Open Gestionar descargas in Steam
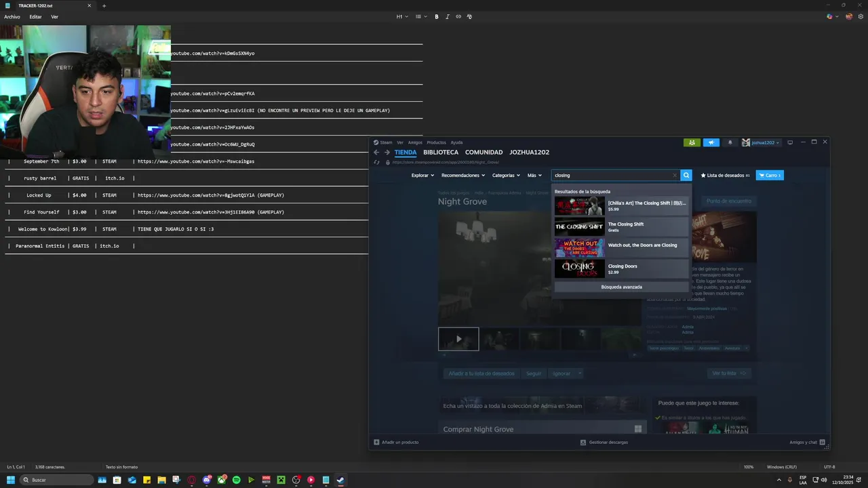Viewport: 868px width, 488px height. click(604, 443)
